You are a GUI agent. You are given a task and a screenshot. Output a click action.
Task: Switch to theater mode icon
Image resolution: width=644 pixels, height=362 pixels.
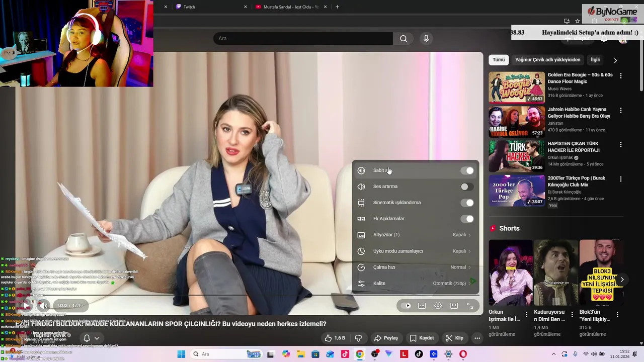454,306
